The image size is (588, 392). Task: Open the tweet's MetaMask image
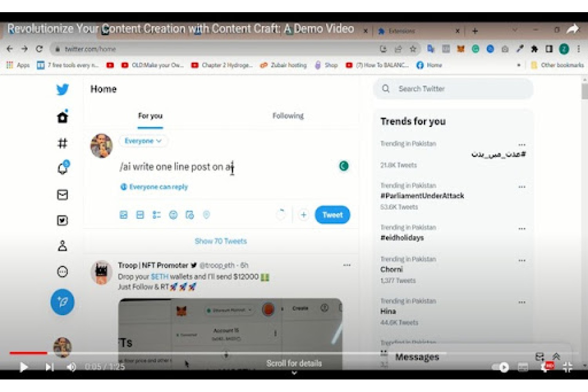coord(230,334)
